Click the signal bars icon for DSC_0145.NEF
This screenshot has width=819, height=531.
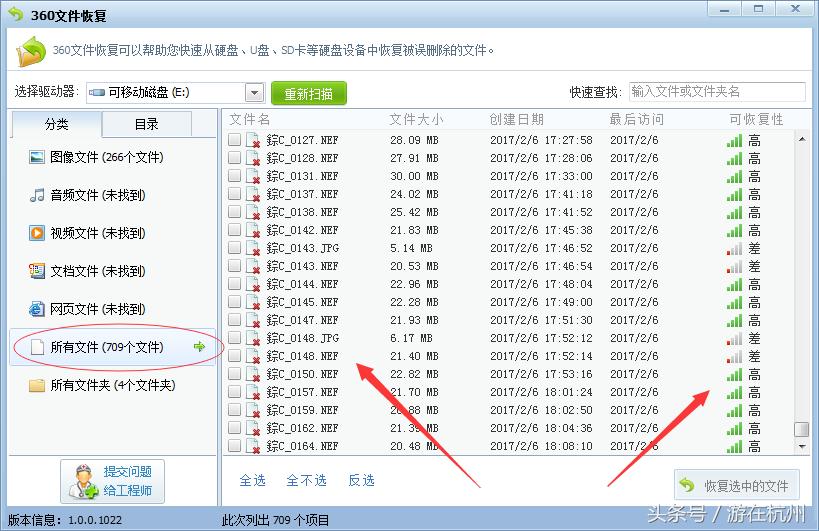click(734, 303)
